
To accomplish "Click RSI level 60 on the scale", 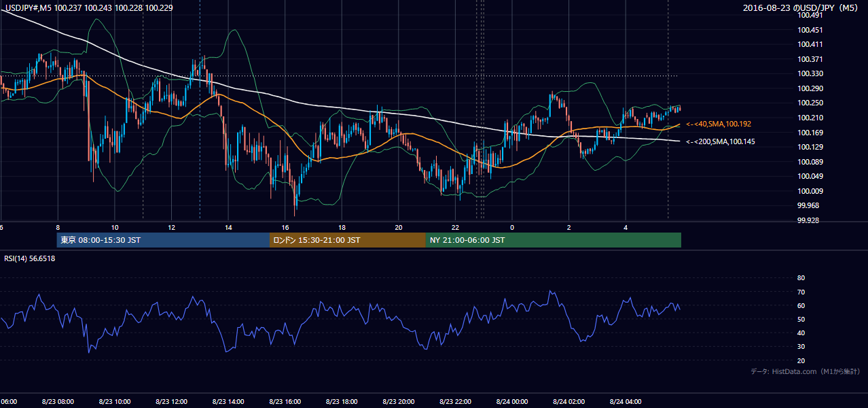I will pyautogui.click(x=801, y=305).
